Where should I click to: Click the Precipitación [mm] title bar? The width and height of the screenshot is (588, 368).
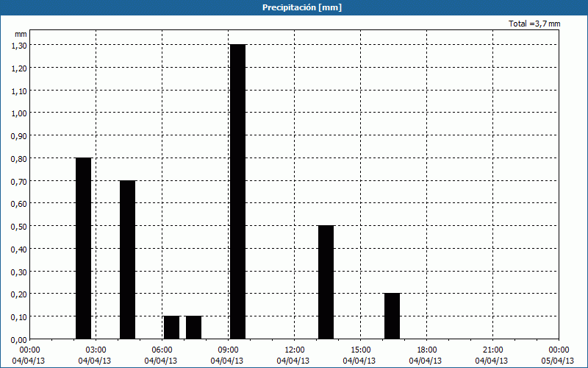point(294,7)
